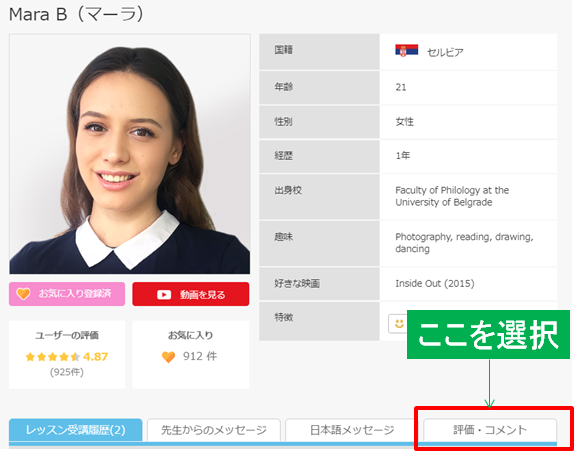Click the お気に入り favorites count card

click(x=191, y=355)
